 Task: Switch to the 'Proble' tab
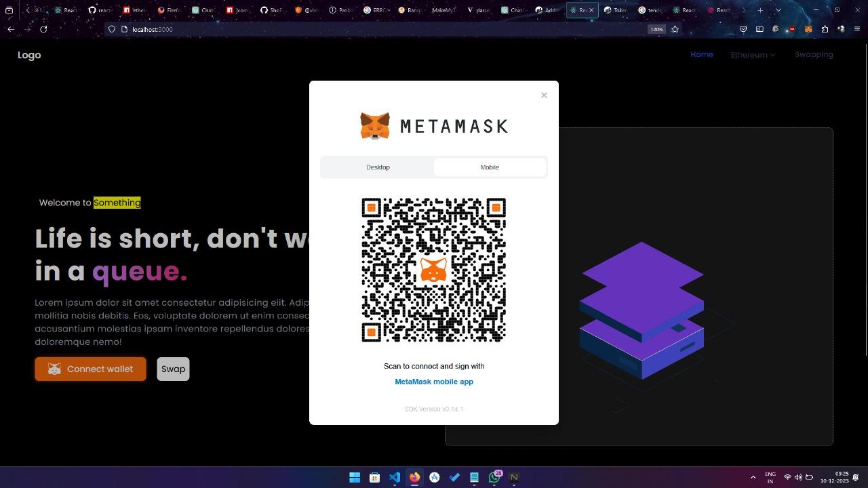(x=341, y=10)
